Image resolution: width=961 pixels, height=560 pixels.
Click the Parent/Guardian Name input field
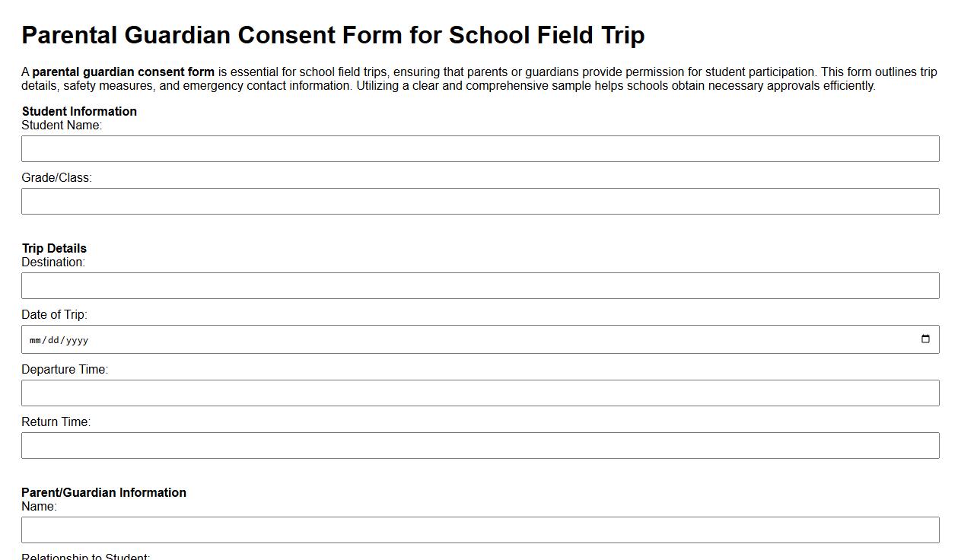point(479,530)
